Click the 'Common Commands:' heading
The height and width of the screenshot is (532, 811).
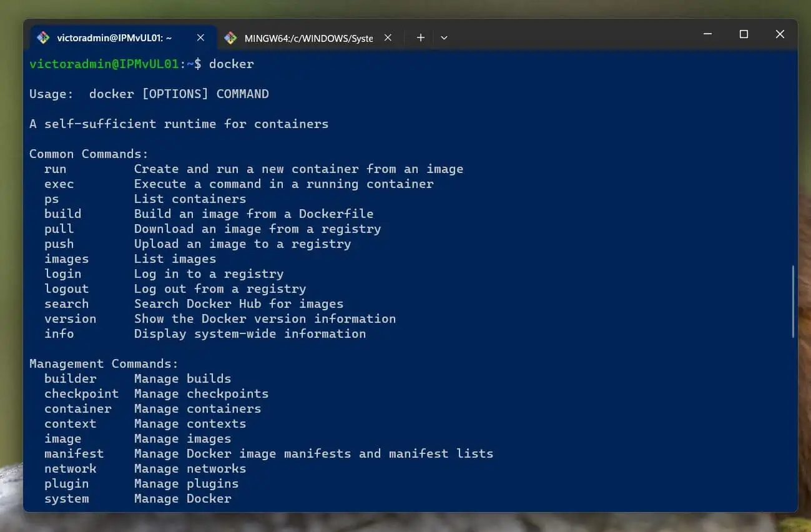point(89,154)
